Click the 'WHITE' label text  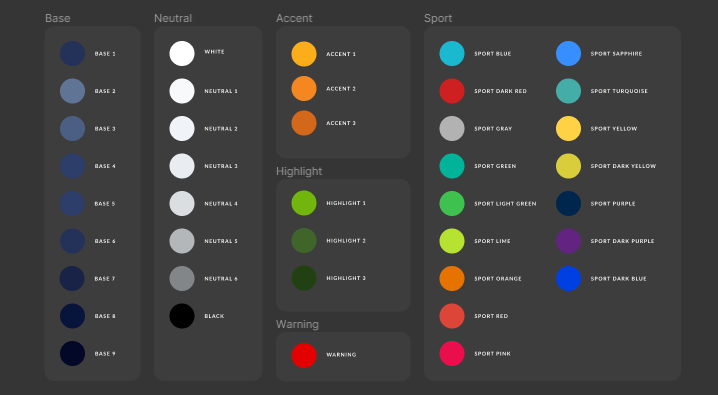click(x=214, y=52)
